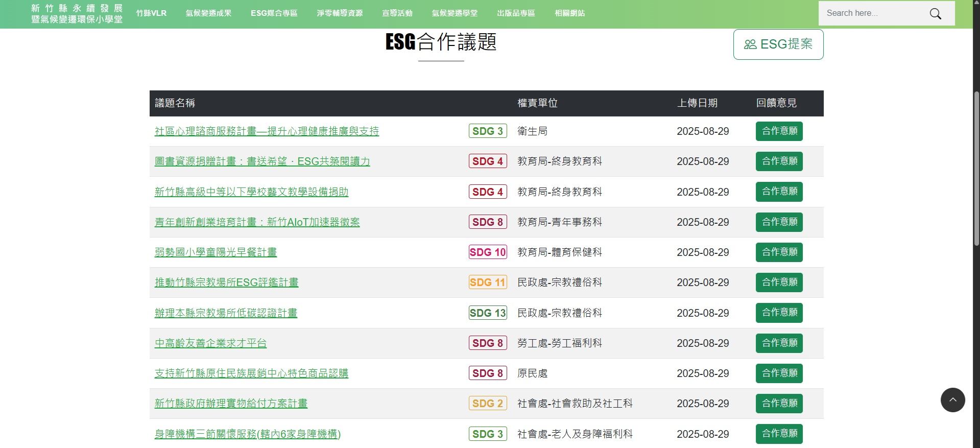Screen dimensions: 980x448
Task: Expand the 淨零輔導資源 navigation menu
Action: point(340,13)
